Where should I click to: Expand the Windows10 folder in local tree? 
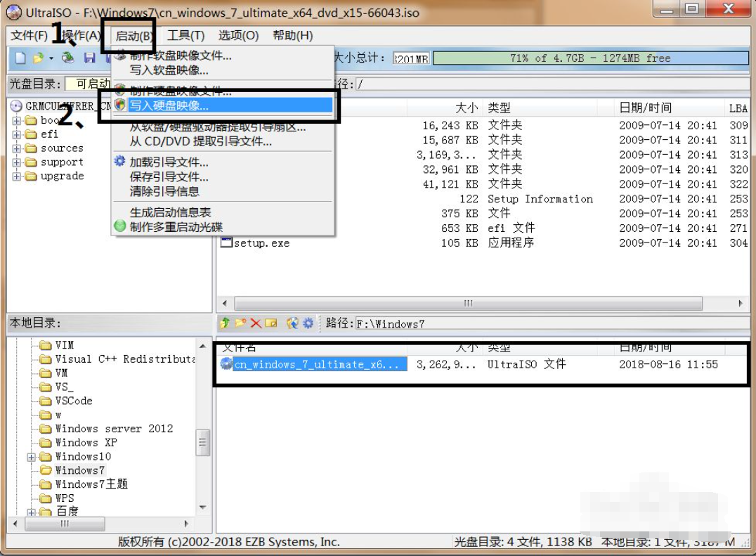pyautogui.click(x=31, y=457)
